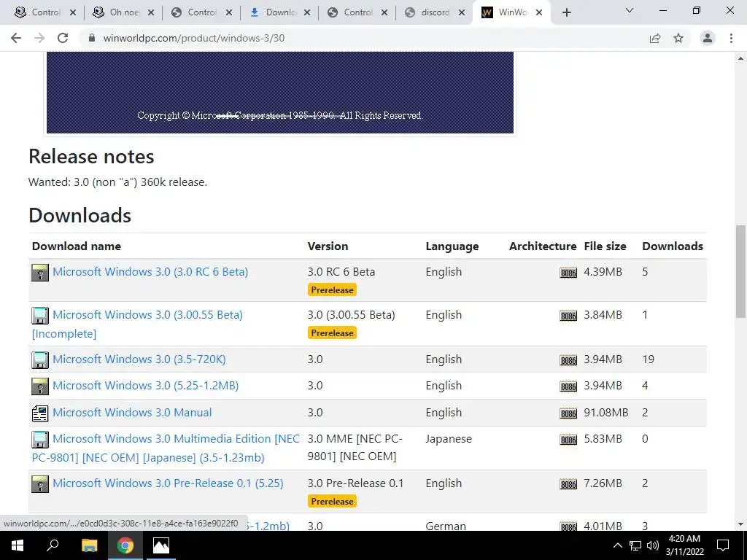Open Windows taskbar search
This screenshot has height=560, width=747.
click(53, 545)
